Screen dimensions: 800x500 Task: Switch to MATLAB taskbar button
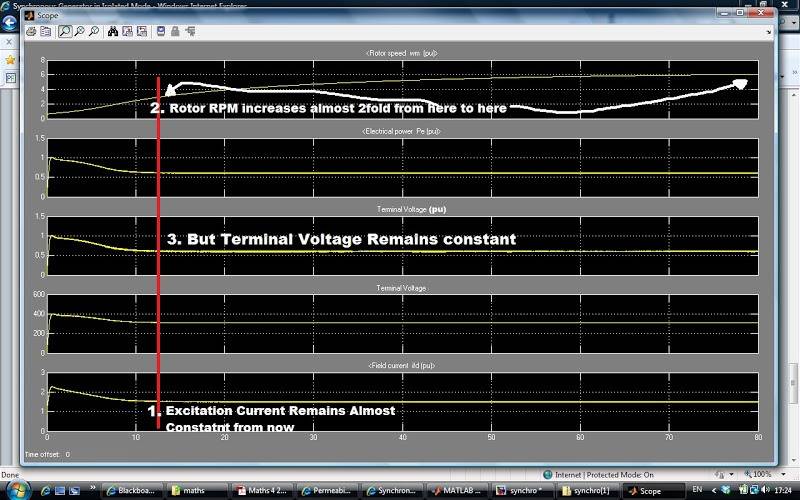click(457, 490)
